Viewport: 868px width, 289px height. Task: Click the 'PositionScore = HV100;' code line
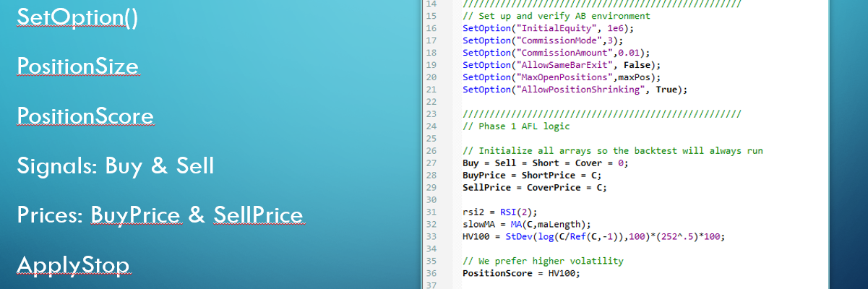521,274
